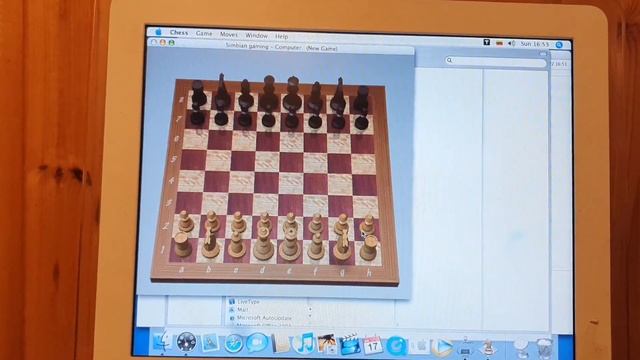Launch Dashboard from the Dock

tap(186, 342)
